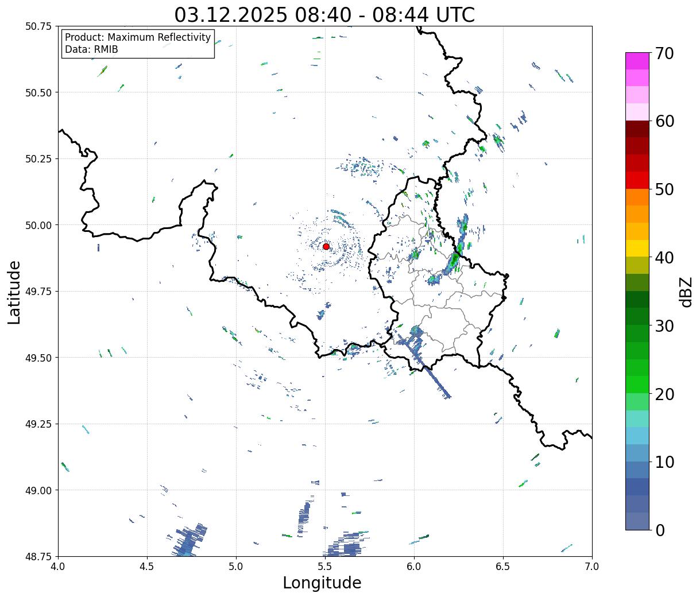Click the longitude tick label 4.5
The image size is (700, 597).
[x=147, y=567]
